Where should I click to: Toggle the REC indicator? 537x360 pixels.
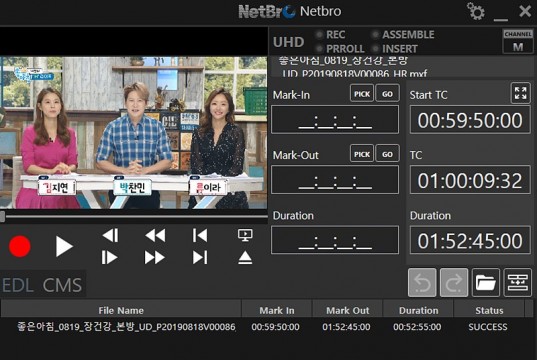pyautogui.click(x=331, y=34)
